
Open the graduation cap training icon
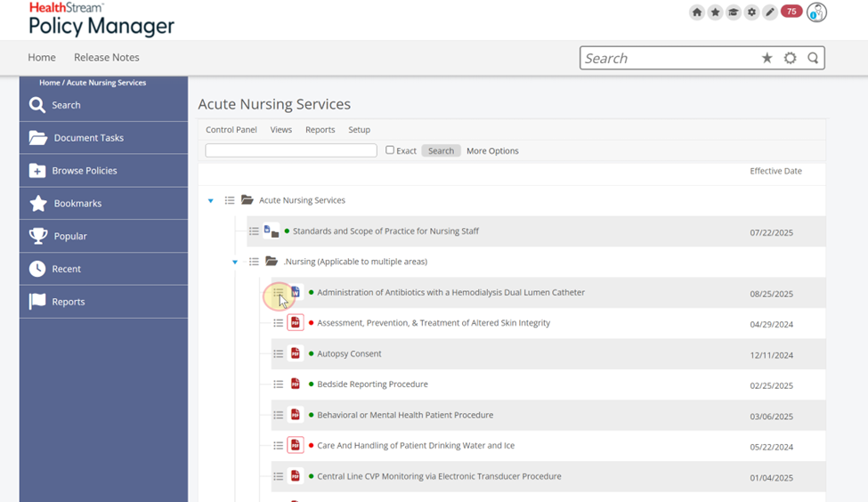734,12
